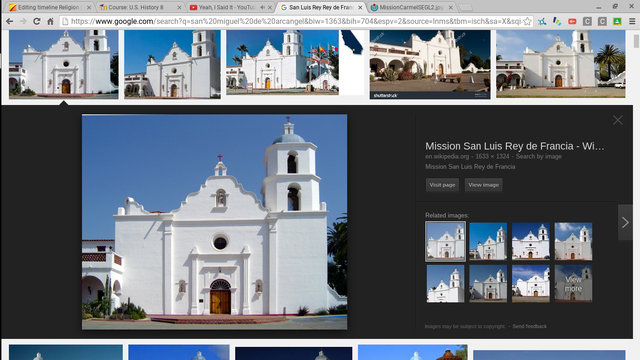
Task: Reload the current page
Action: (36, 21)
